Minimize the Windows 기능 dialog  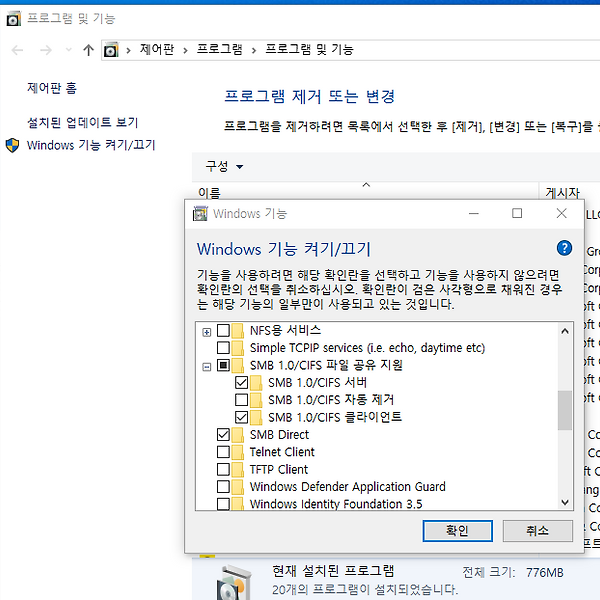point(474,214)
